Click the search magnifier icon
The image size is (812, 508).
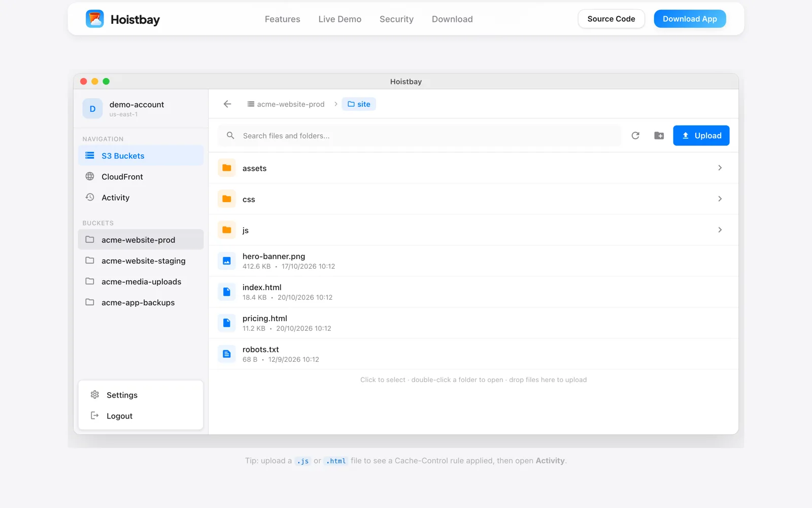230,136
